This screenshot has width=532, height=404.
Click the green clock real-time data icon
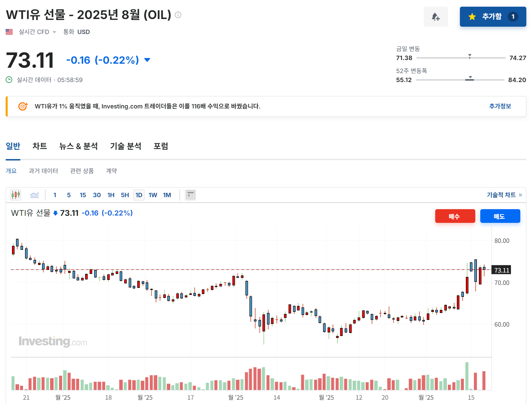coord(9,80)
